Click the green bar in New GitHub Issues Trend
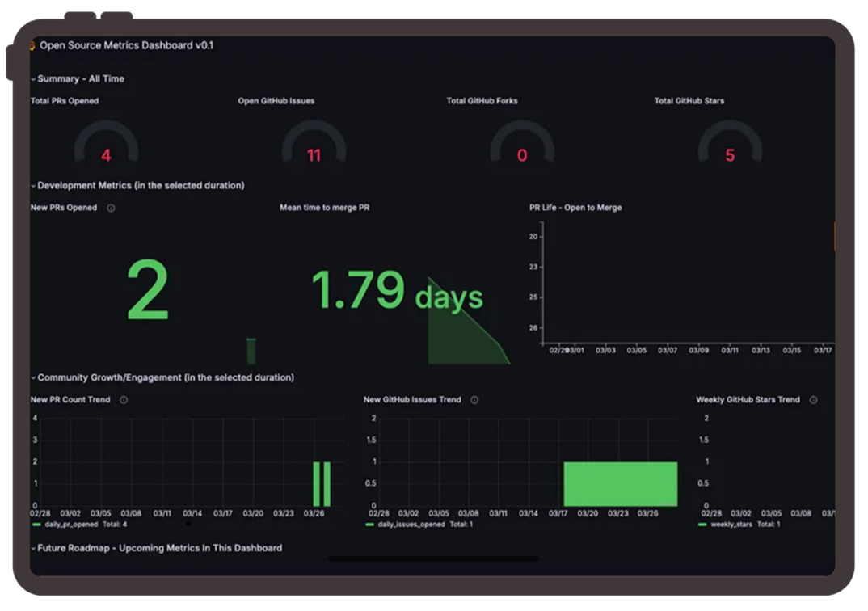868x611 pixels. [621, 483]
